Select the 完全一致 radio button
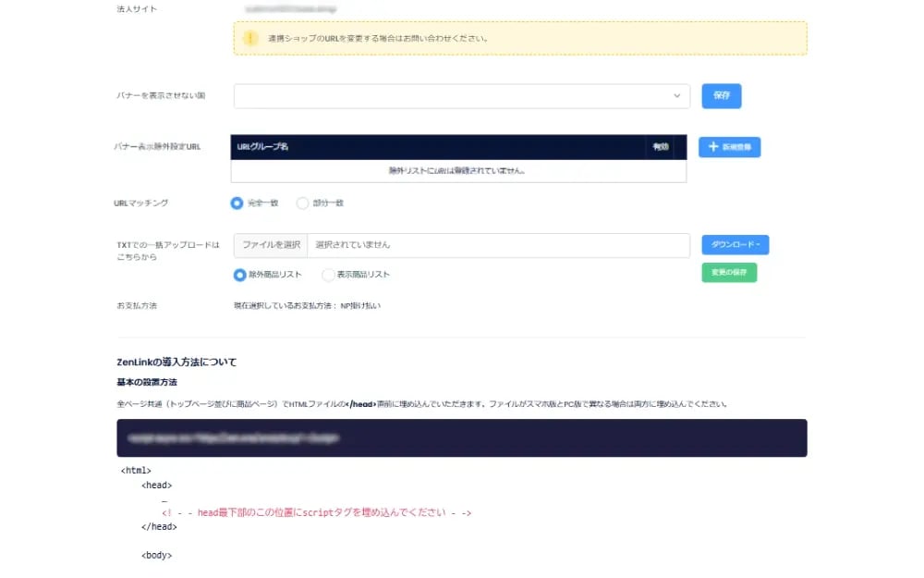924x578 pixels. pyautogui.click(x=237, y=203)
